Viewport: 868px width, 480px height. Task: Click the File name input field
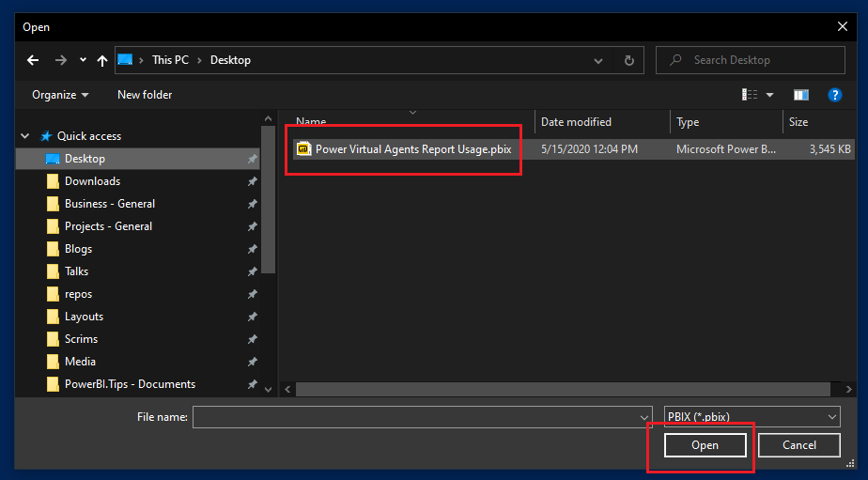pyautogui.click(x=416, y=417)
